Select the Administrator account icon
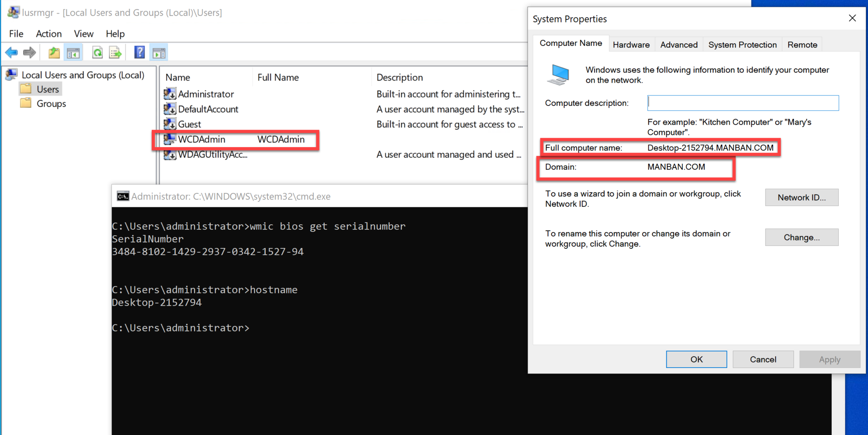 pos(170,94)
